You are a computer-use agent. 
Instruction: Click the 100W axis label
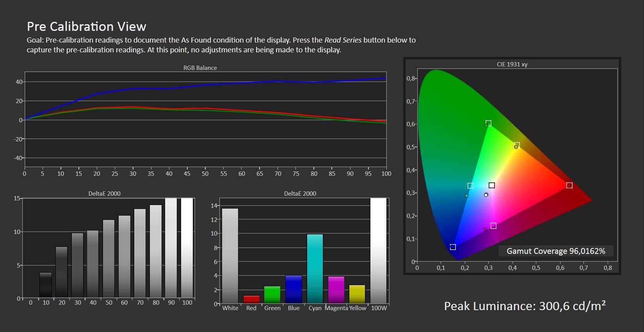click(379, 308)
